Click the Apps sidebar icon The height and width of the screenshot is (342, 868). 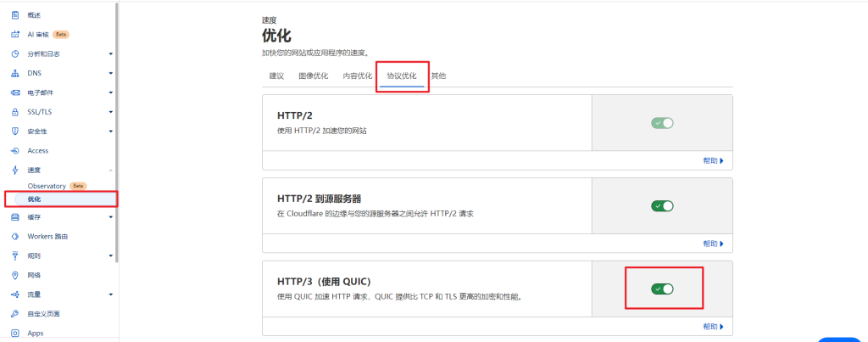[15, 334]
